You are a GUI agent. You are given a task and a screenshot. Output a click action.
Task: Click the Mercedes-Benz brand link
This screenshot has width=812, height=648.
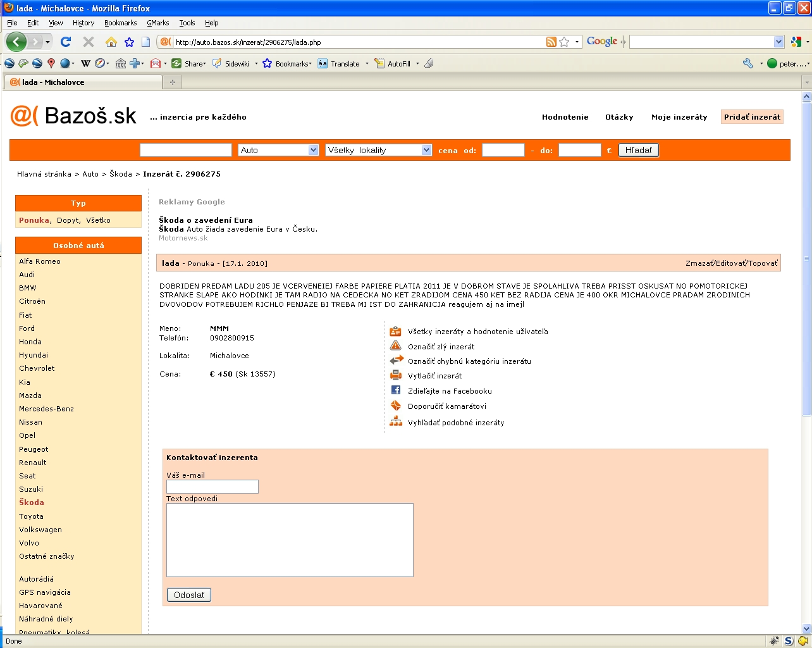(46, 409)
